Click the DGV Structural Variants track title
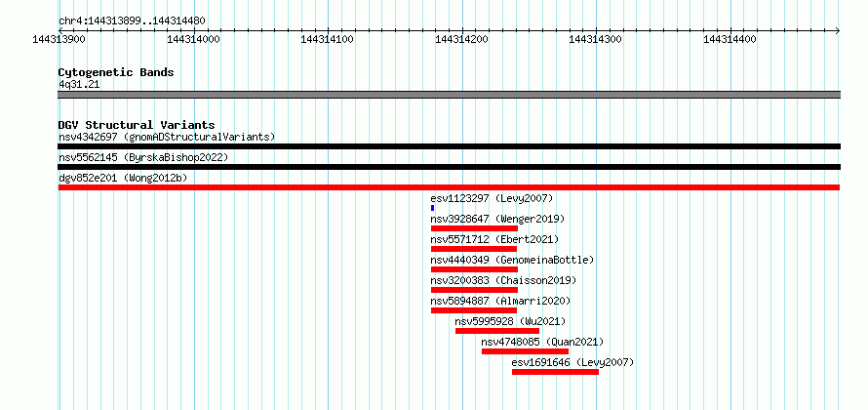 point(137,125)
